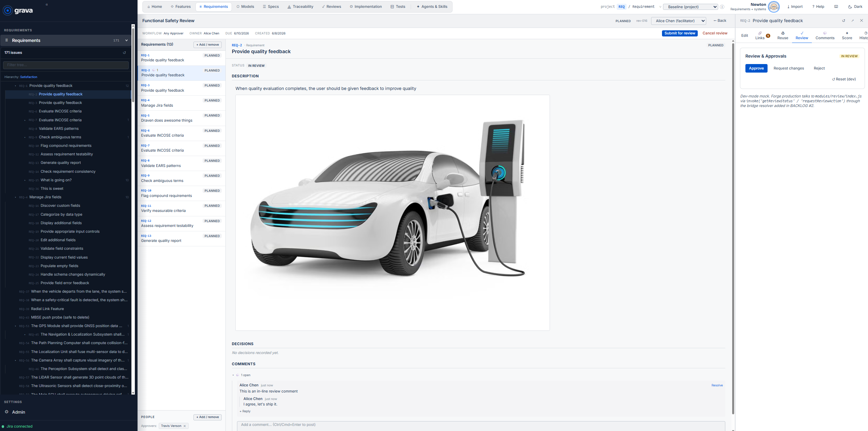
Task: Click Add / remove under People
Action: click(x=208, y=417)
